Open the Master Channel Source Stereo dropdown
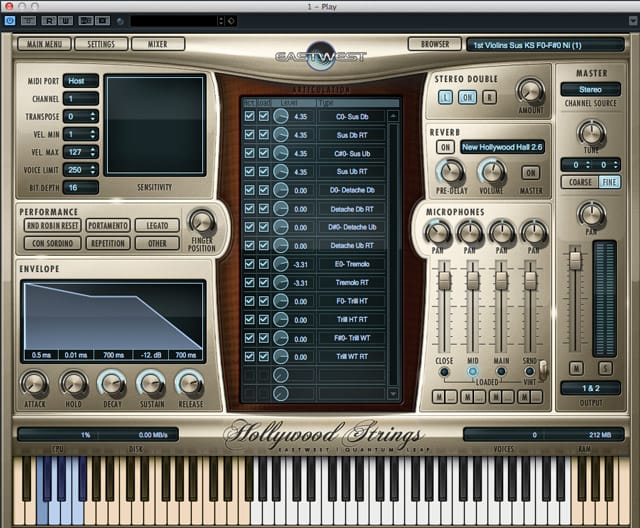This screenshot has height=528, width=640. click(591, 89)
